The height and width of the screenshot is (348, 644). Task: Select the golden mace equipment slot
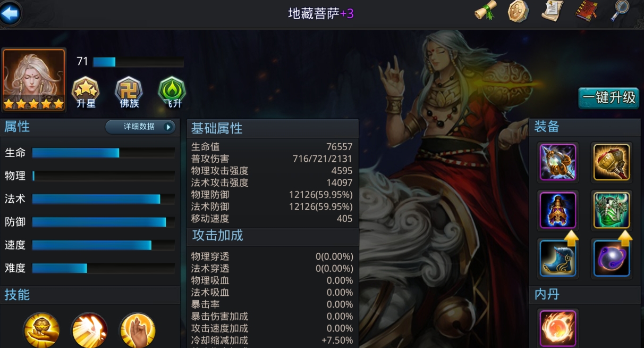tap(612, 162)
